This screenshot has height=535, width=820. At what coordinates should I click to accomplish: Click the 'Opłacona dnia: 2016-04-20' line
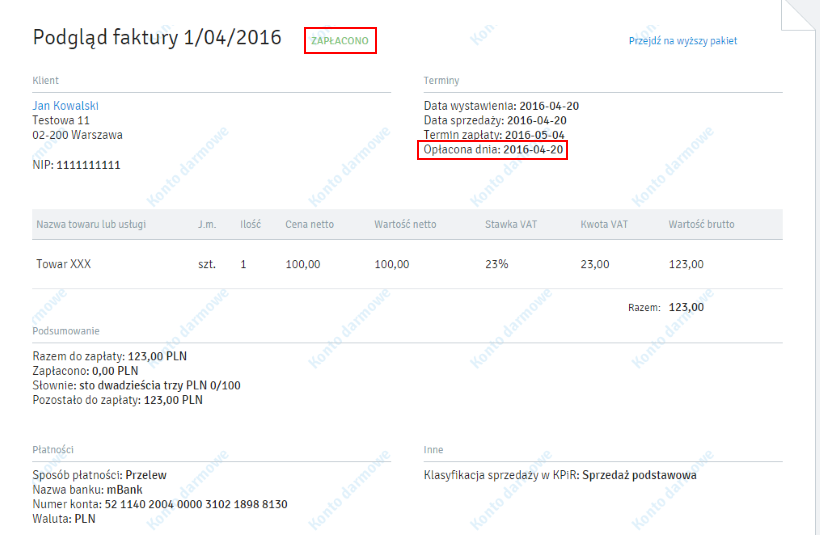tap(493, 150)
